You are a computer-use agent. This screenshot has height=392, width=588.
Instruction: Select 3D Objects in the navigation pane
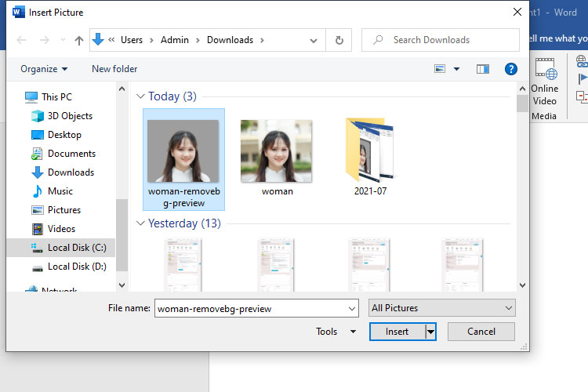point(70,116)
